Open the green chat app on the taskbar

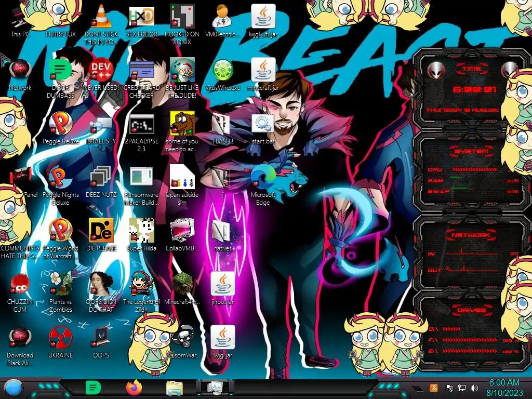click(x=94, y=388)
